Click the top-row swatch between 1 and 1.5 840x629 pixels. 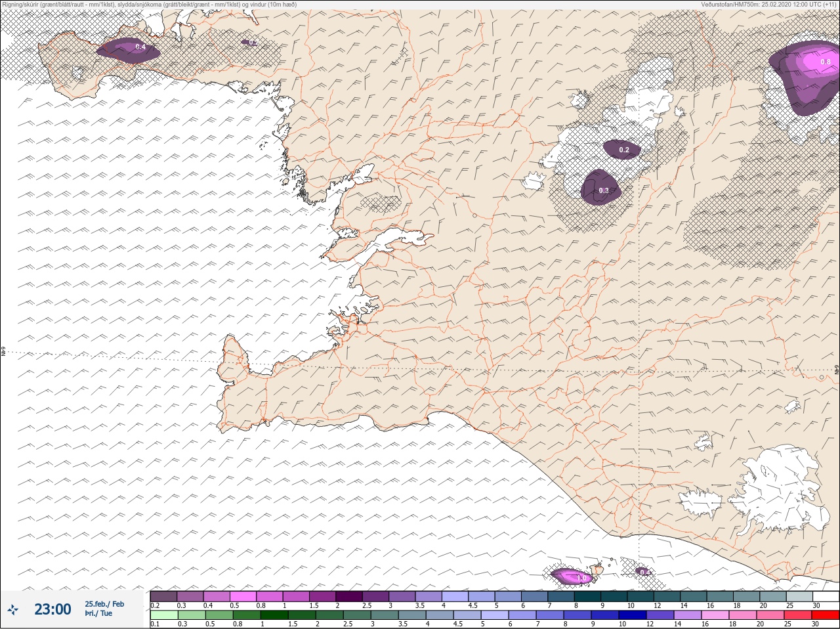tap(296, 596)
